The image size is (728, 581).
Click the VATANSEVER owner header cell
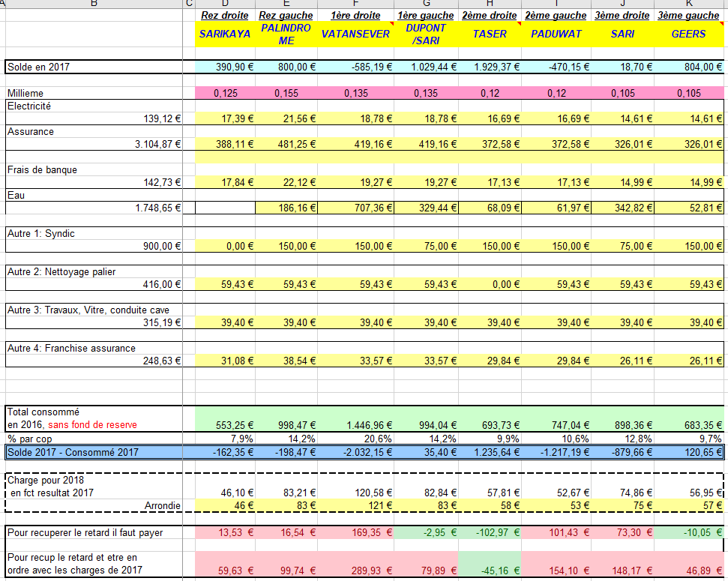pos(355,34)
